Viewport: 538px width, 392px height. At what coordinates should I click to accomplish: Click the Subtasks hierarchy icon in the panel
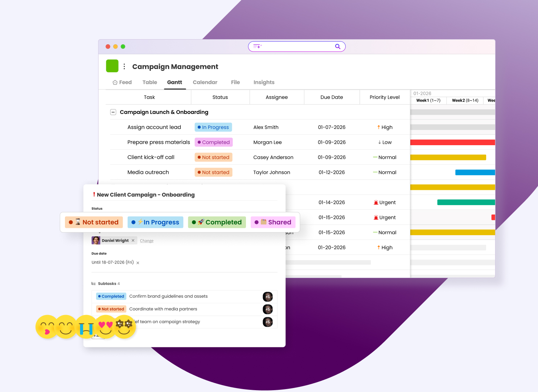[x=93, y=283]
